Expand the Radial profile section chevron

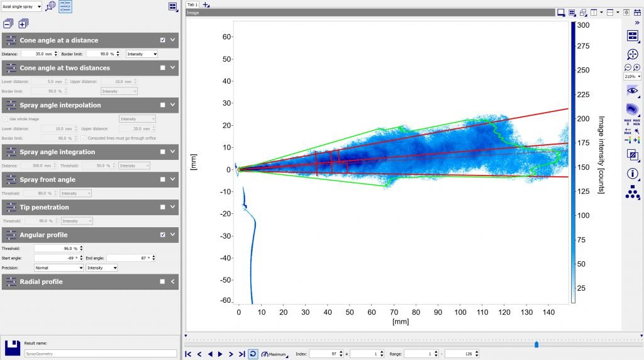[173, 282]
